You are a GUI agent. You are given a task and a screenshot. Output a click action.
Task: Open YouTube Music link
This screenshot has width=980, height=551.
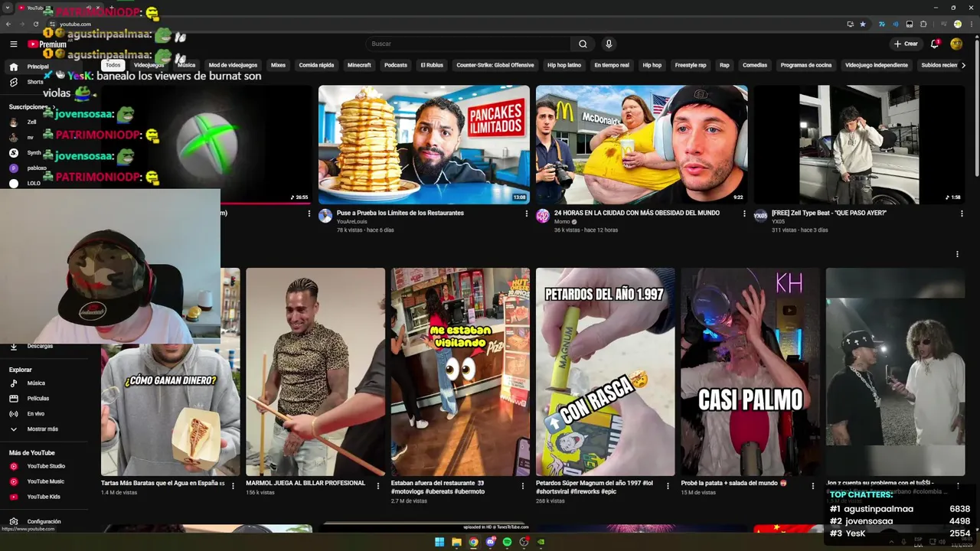point(45,481)
